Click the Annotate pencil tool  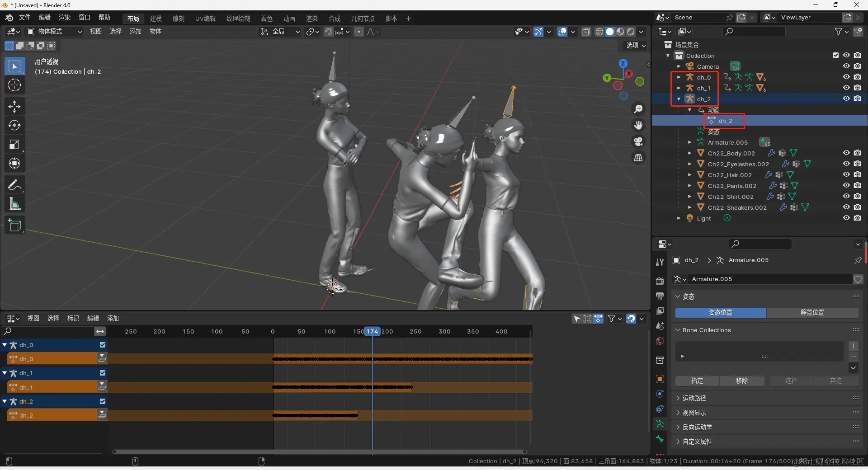[14, 185]
